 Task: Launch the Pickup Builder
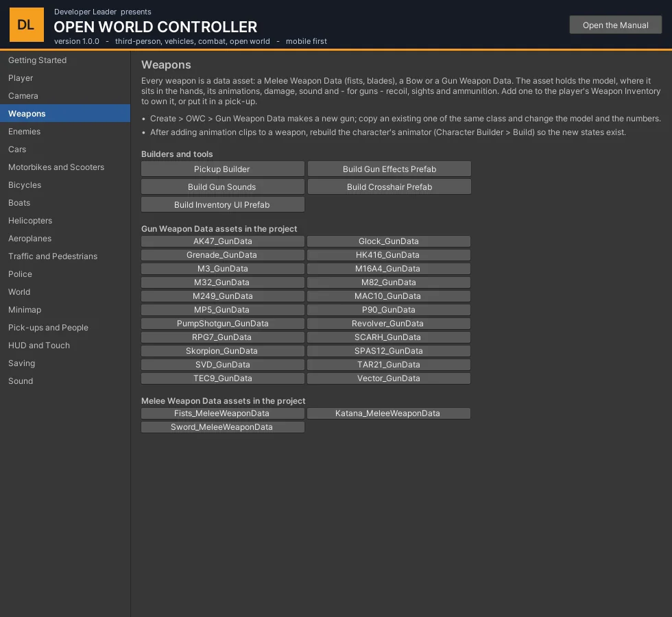[x=223, y=169]
